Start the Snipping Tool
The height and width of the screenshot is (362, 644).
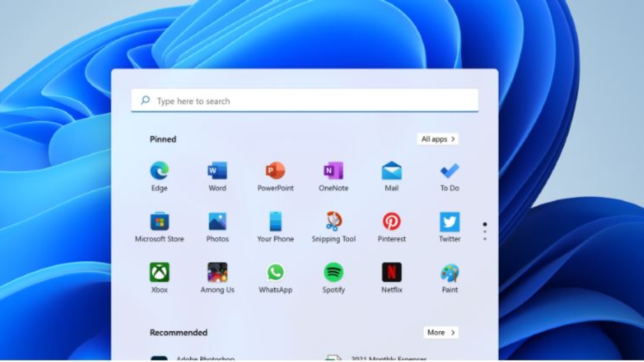[333, 223]
